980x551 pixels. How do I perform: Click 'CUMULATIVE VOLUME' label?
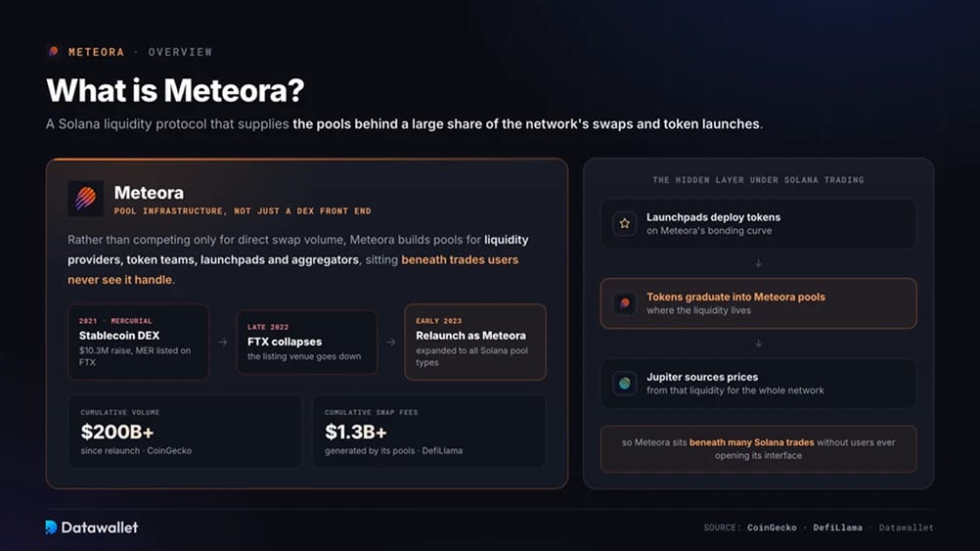pos(120,412)
